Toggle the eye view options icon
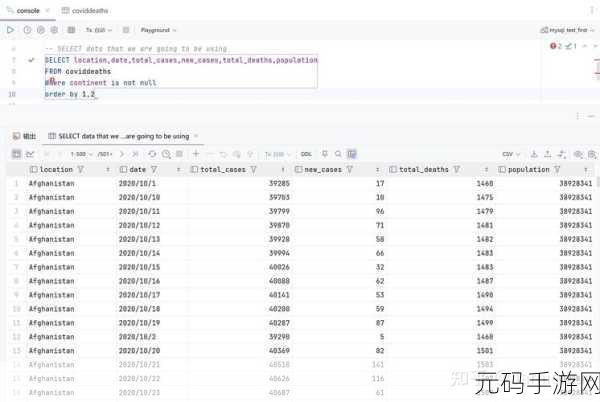Viewport: 600px width, 402px height. [x=578, y=154]
